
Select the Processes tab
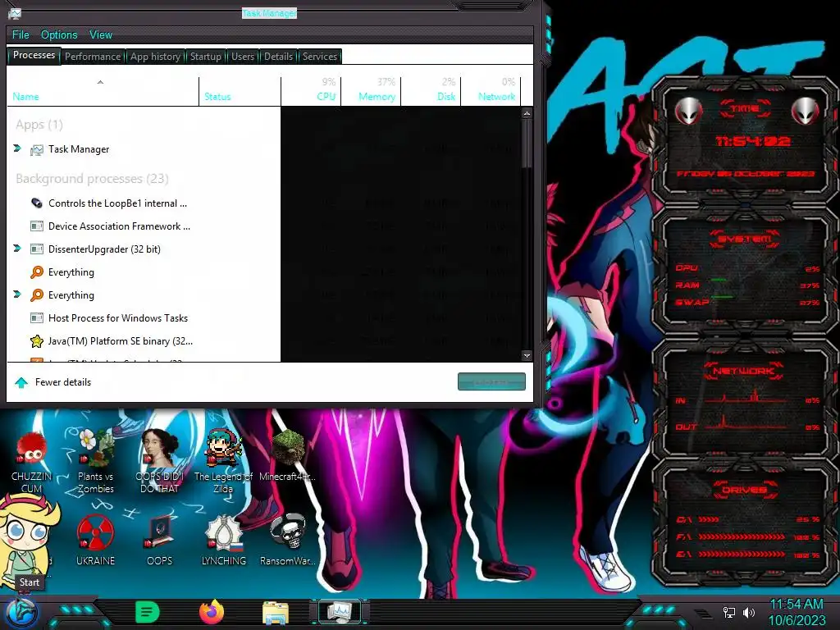[x=34, y=55]
